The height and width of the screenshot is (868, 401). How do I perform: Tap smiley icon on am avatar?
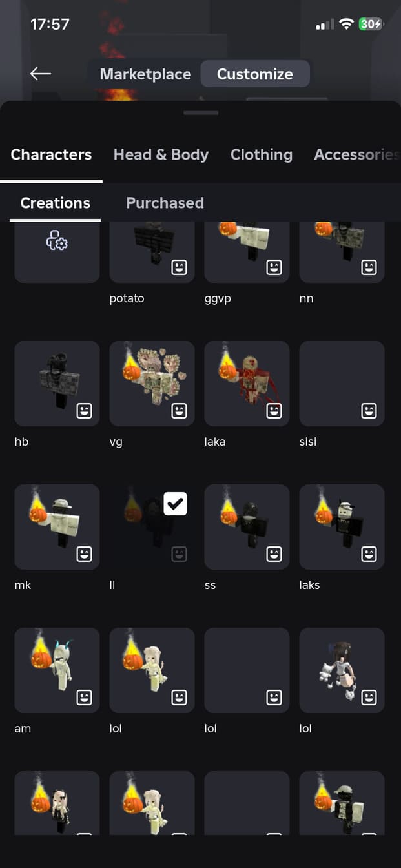click(84, 697)
